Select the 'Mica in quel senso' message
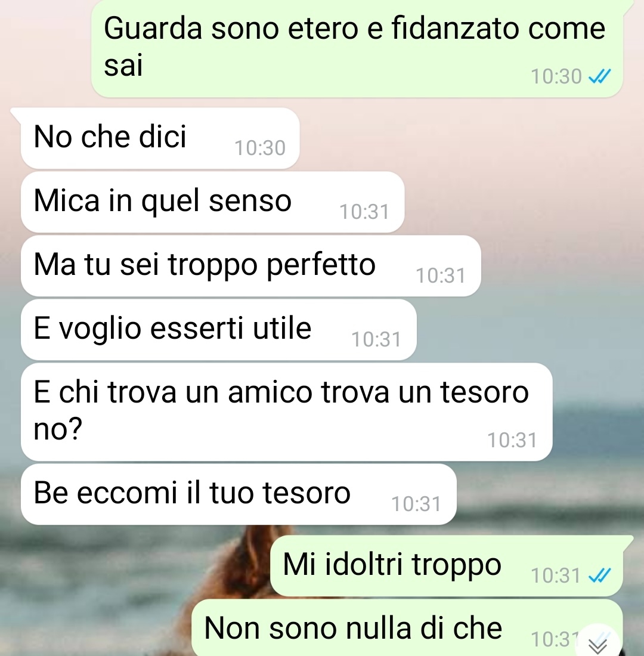The image size is (644, 656). tap(212, 202)
